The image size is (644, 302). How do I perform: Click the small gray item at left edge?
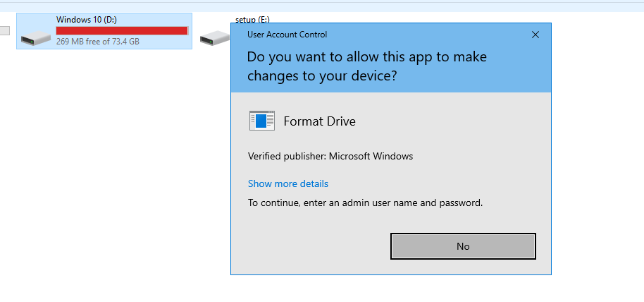(x=4, y=30)
